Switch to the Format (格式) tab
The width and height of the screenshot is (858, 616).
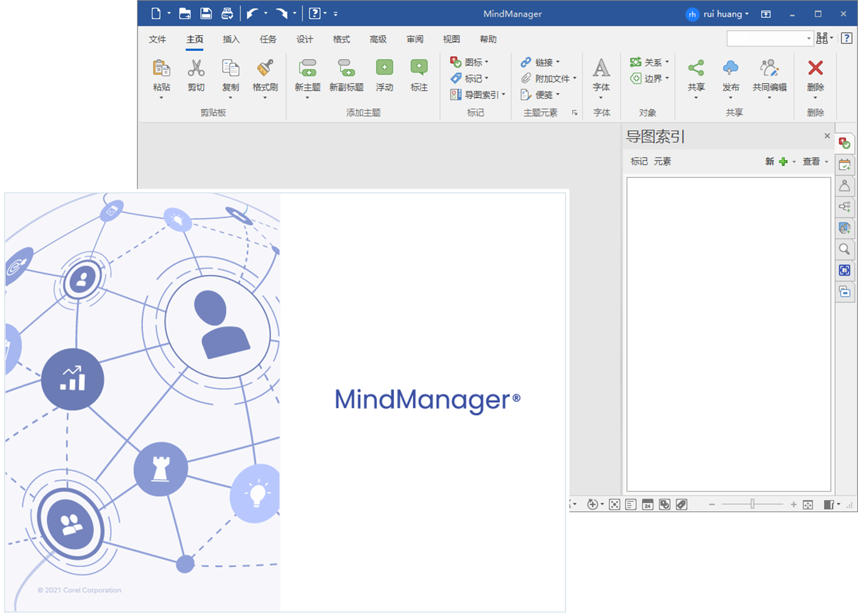click(x=341, y=39)
